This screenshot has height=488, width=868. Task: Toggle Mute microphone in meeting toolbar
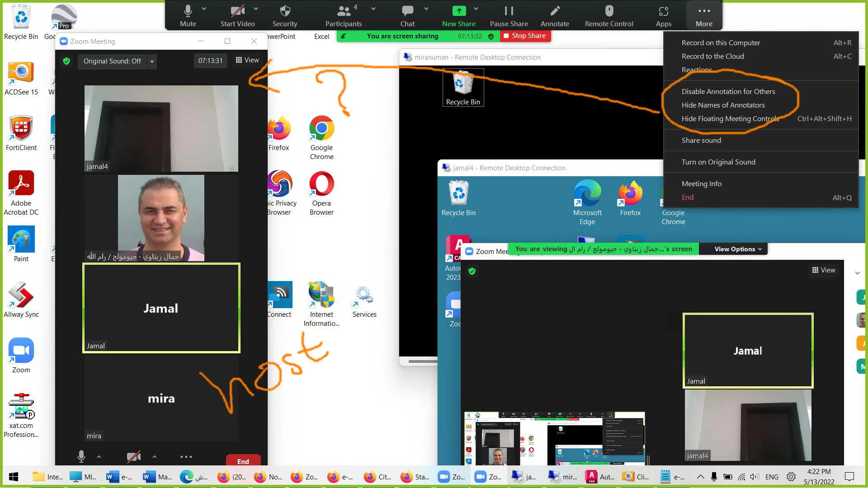(x=188, y=11)
